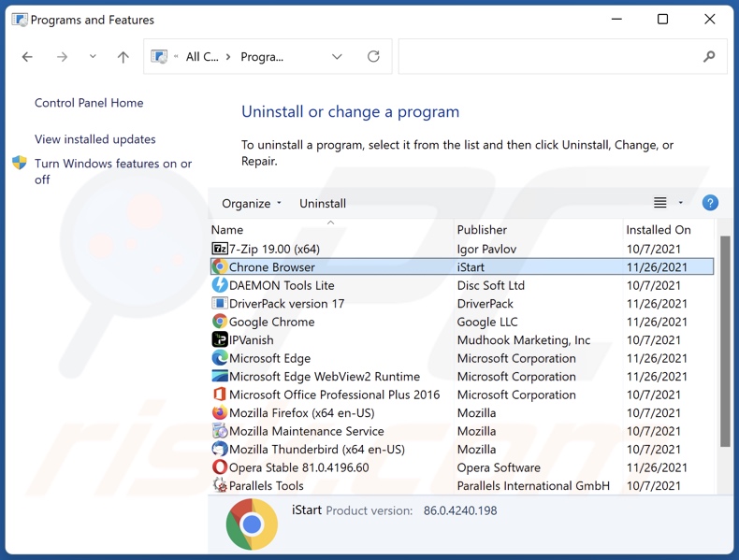Click product version 86.0.4240.198 text

click(x=460, y=510)
